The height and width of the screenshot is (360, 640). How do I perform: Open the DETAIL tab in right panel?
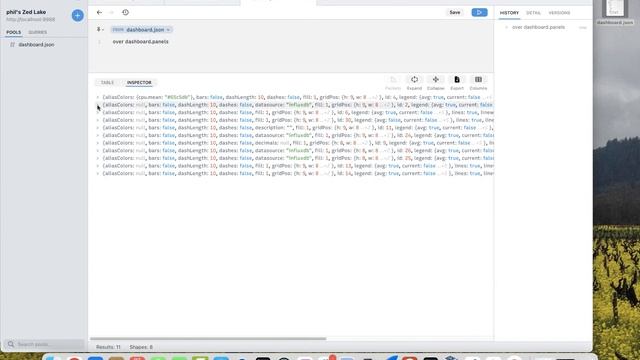tap(533, 13)
